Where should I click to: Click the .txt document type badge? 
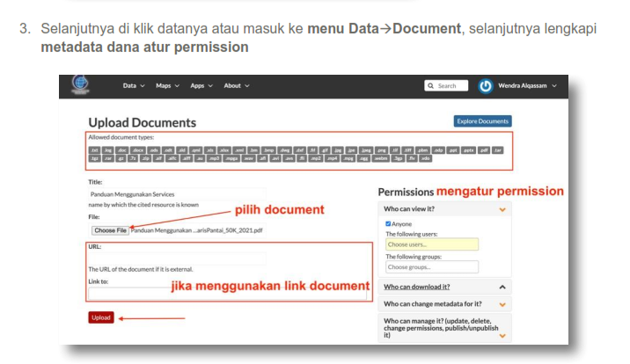tap(94, 150)
